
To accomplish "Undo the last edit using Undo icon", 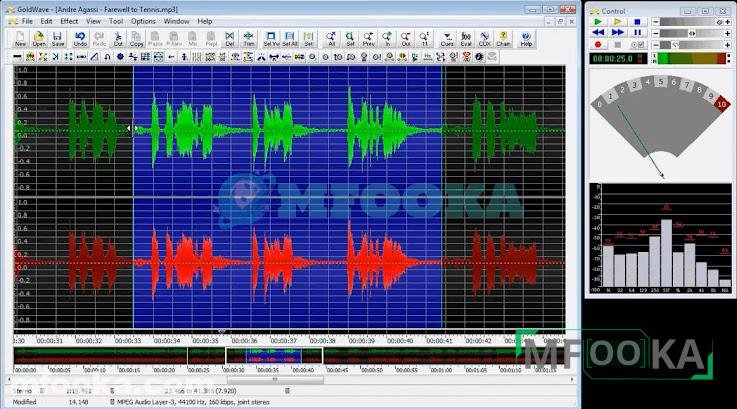I will click(x=80, y=38).
